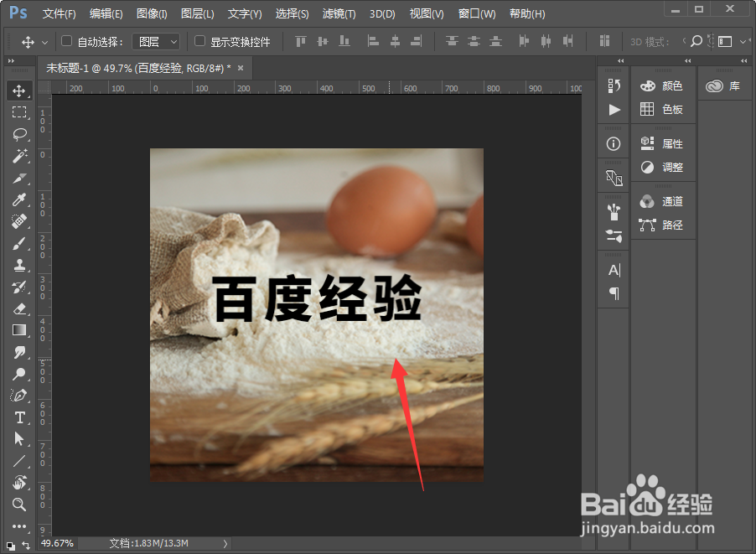Switch to 未标题-1 document tab
Screen dimensions: 756x554
pyautogui.click(x=138, y=69)
